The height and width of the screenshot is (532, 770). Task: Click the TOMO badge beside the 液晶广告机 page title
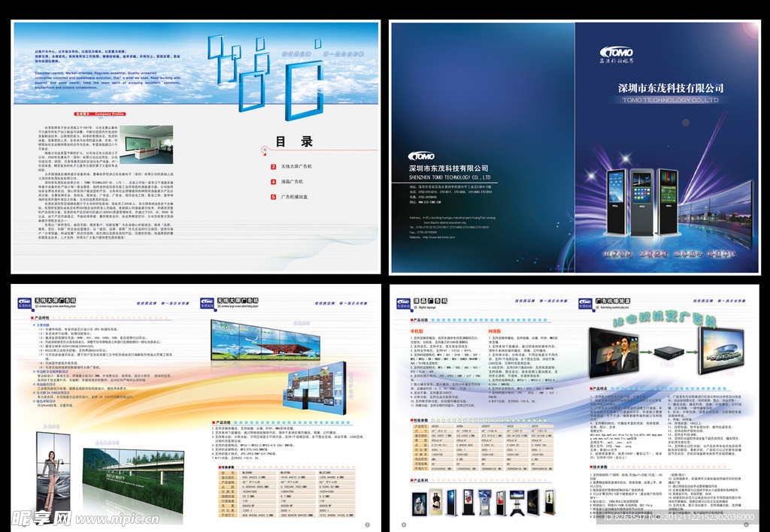pos(404,304)
